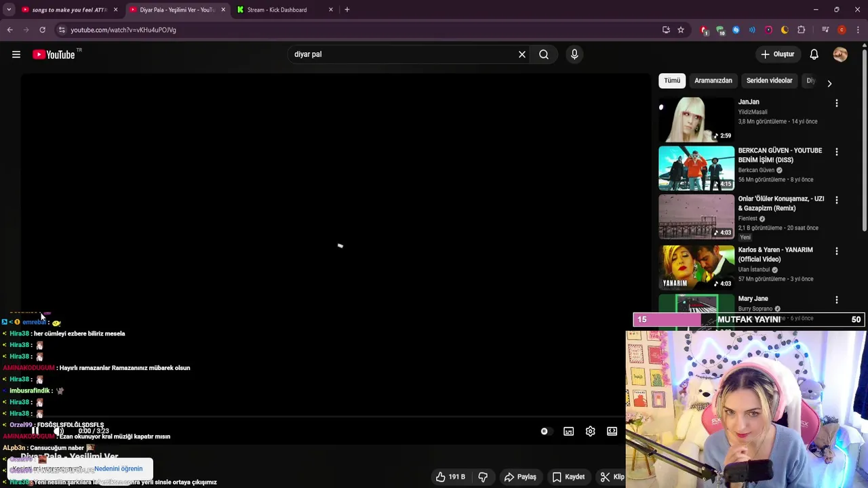Open BERKCAN GÜVEN diss video title

click(x=780, y=155)
